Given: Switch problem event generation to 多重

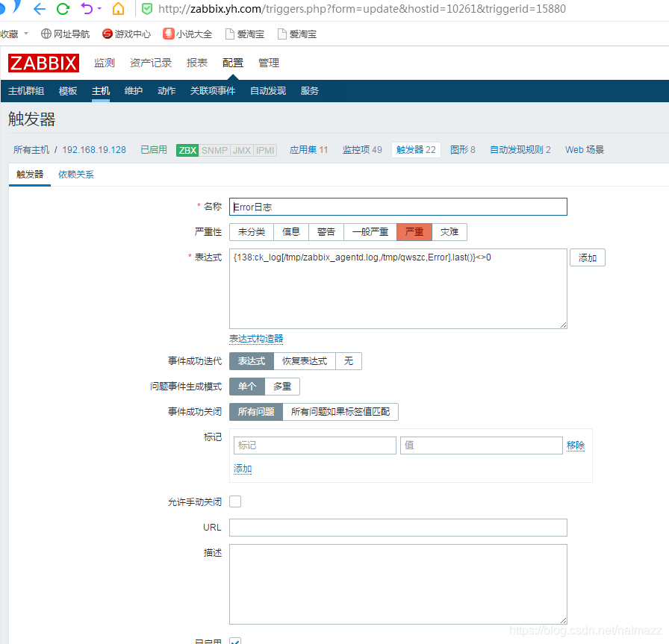Looking at the screenshot, I should coord(281,387).
